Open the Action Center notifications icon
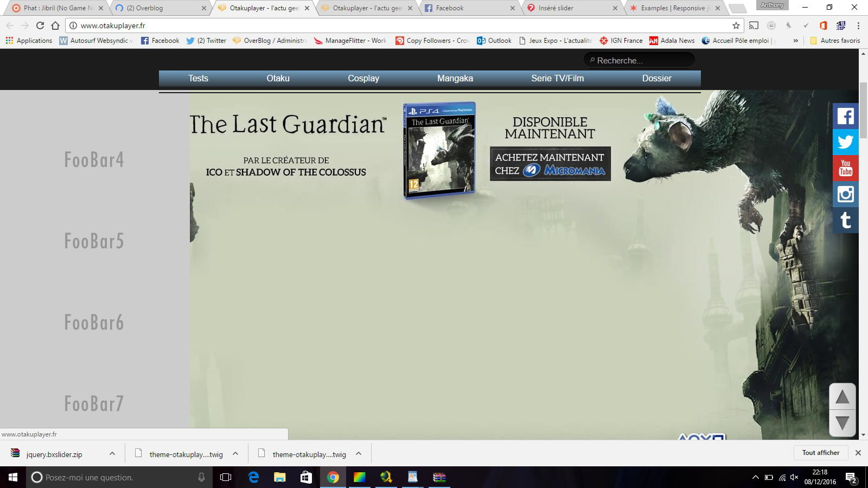 pos(851,478)
